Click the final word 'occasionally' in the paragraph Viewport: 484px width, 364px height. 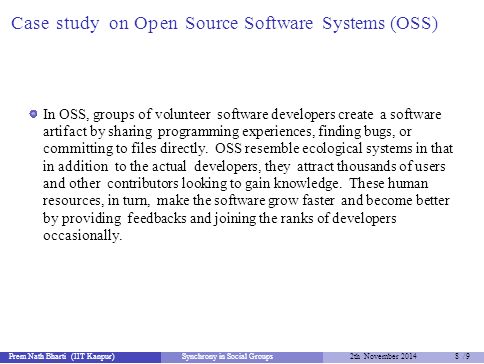(x=81, y=236)
